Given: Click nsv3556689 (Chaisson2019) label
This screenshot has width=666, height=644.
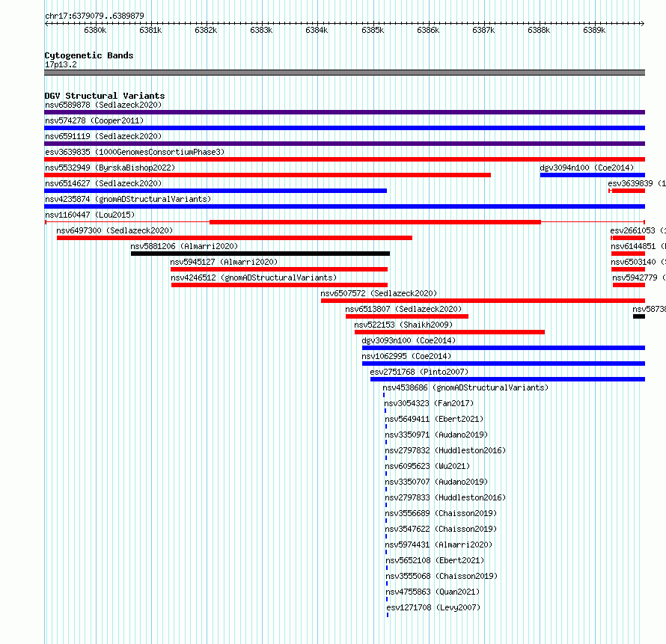Looking at the screenshot, I should [x=441, y=513].
